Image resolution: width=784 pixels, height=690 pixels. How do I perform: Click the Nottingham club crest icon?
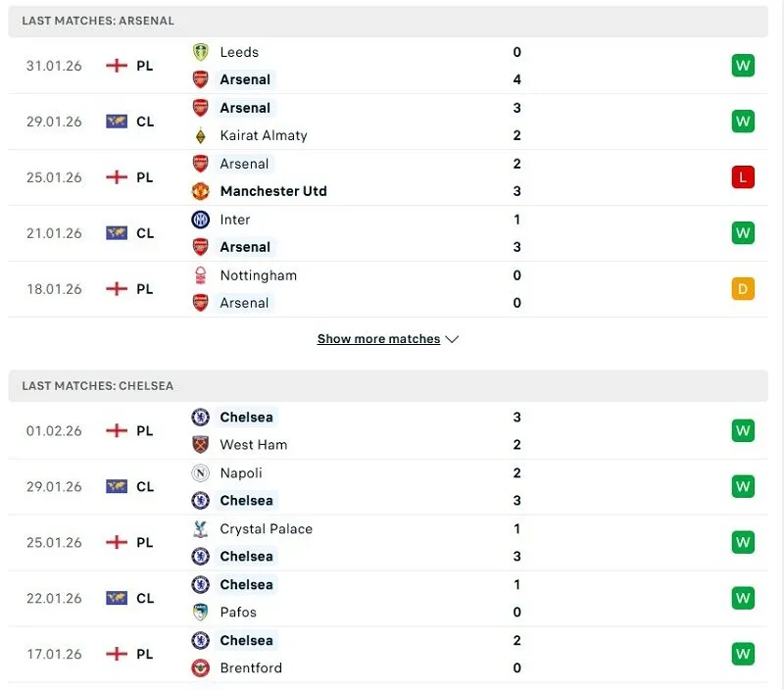200,275
